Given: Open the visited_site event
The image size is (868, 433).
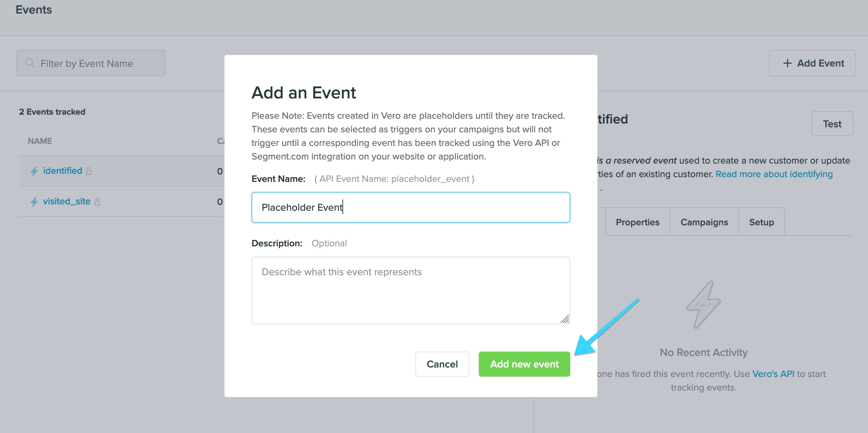Looking at the screenshot, I should pos(66,201).
